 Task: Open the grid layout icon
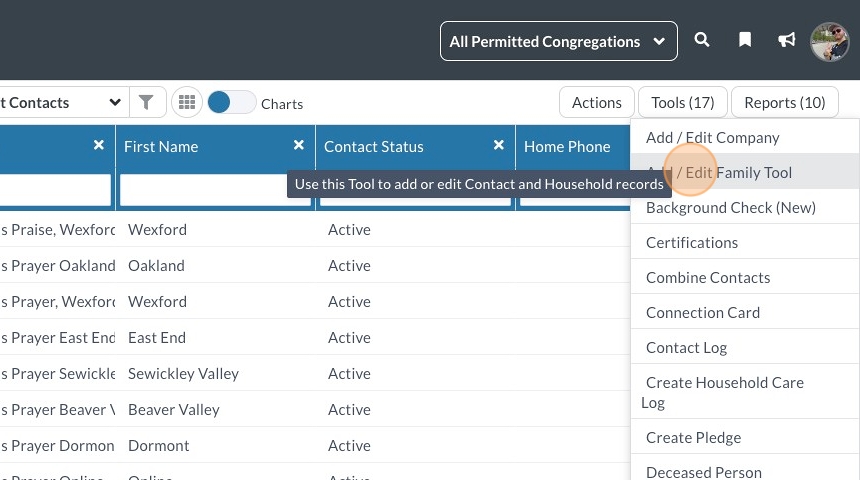point(187,102)
